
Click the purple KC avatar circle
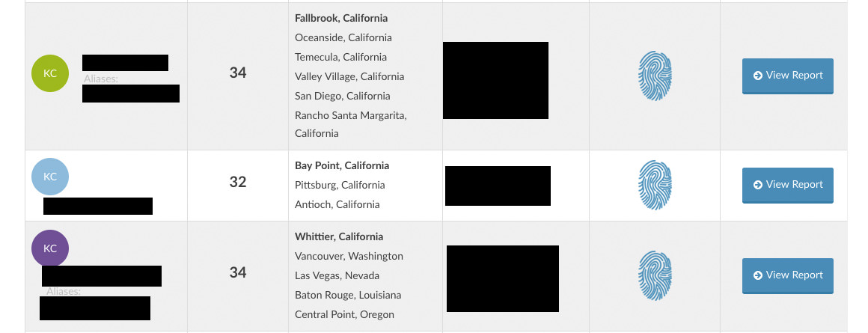click(50, 249)
